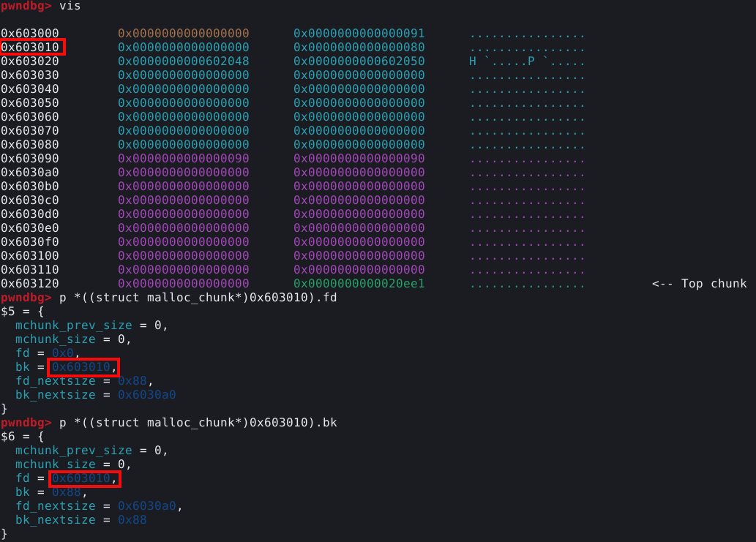This screenshot has height=542, width=756.
Task: Click the '$6 = {' result header
Action: click(22, 437)
